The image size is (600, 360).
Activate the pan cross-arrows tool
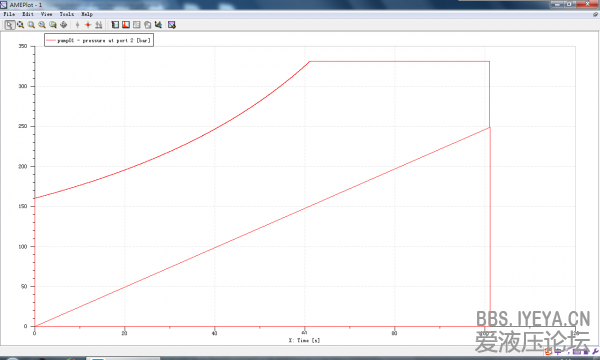[64, 25]
